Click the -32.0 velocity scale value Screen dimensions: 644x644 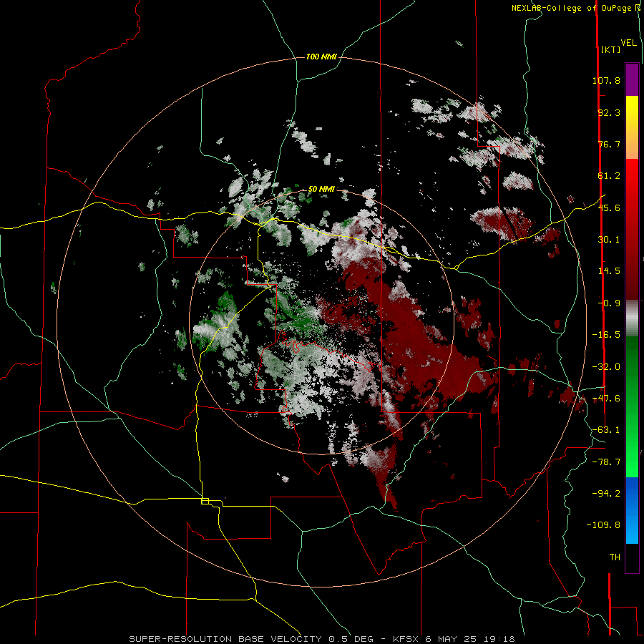click(606, 367)
